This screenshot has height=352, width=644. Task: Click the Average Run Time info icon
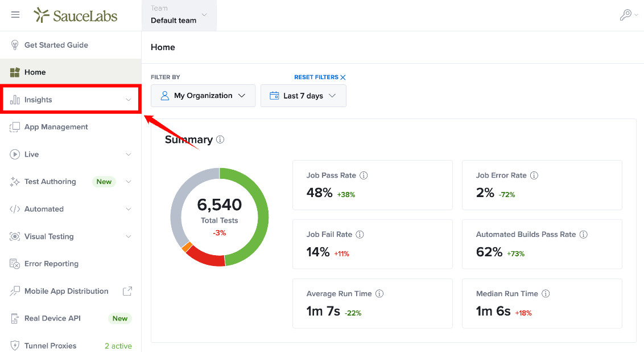[x=379, y=293]
